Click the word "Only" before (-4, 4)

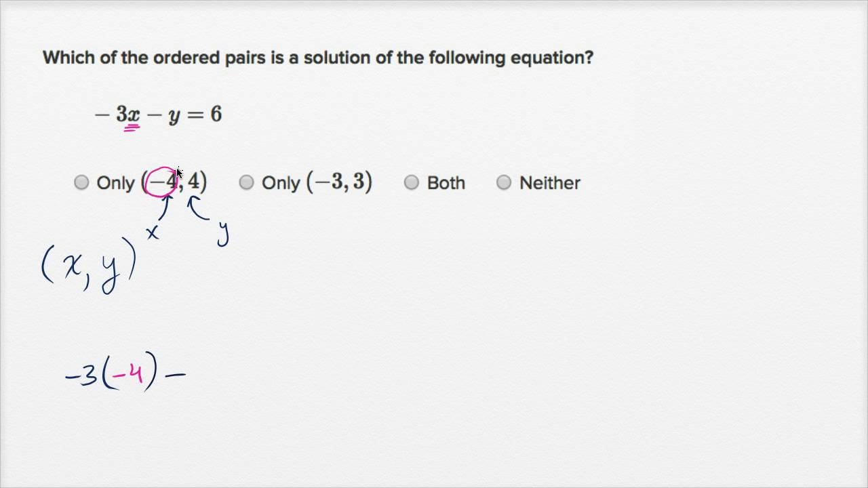[115, 183]
